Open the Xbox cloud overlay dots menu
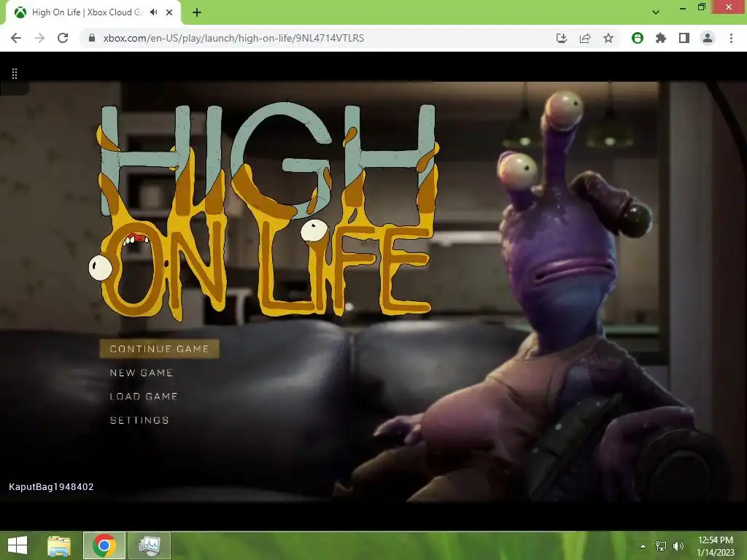Viewport: 747px width, 560px height. pyautogui.click(x=15, y=74)
